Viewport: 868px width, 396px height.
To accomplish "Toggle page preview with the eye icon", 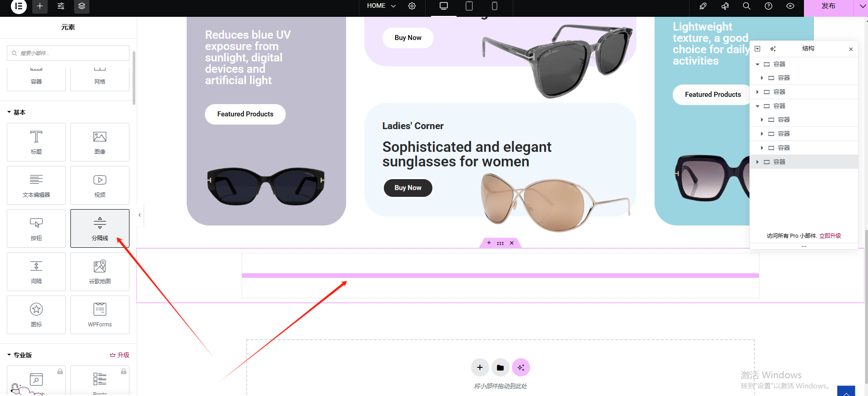I will [x=790, y=6].
